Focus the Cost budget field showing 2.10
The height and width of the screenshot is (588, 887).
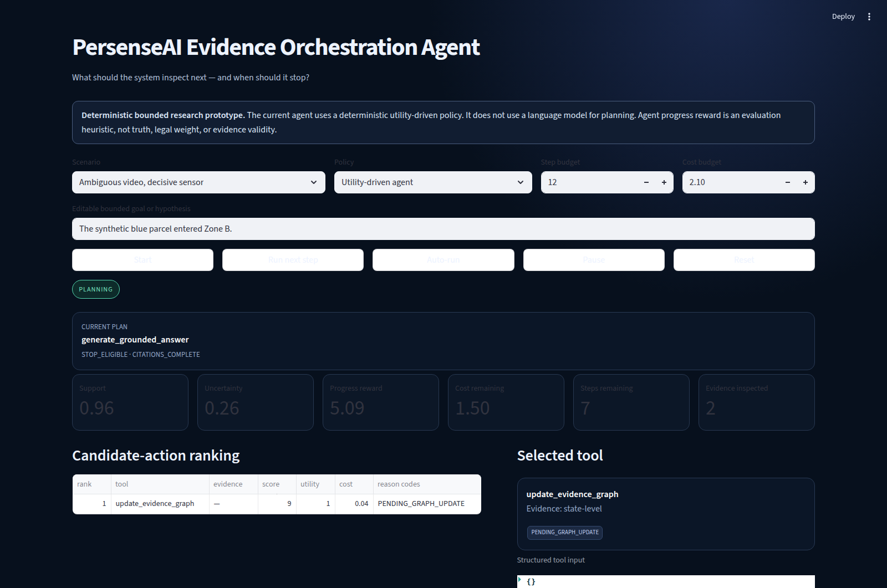731,182
